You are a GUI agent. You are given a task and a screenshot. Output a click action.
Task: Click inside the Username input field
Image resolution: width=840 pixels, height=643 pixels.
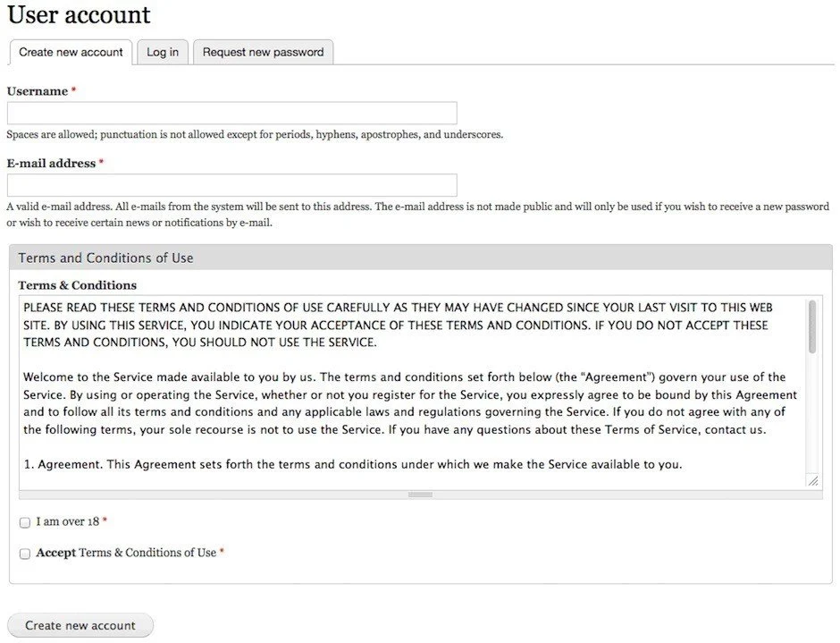(x=232, y=113)
